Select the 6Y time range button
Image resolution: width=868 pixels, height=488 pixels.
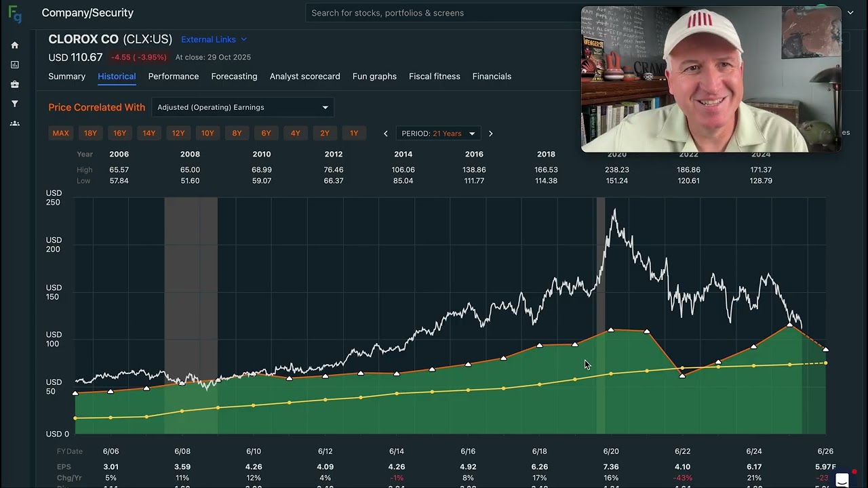point(266,134)
